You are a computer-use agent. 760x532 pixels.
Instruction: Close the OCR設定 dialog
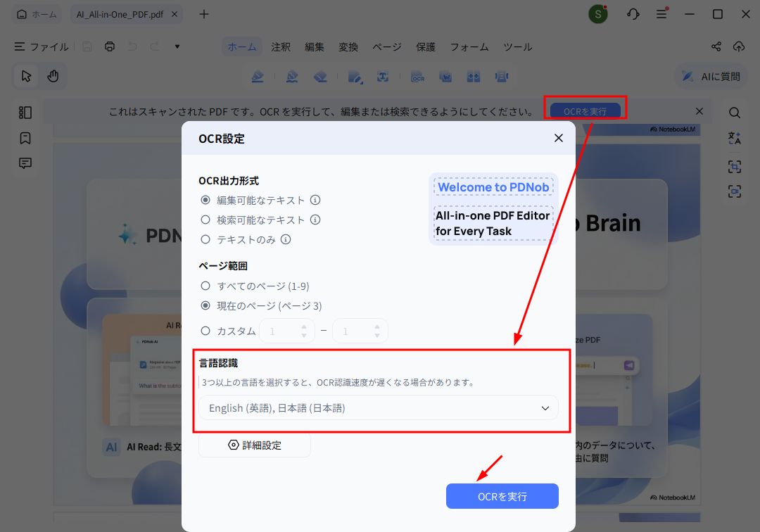pos(559,138)
